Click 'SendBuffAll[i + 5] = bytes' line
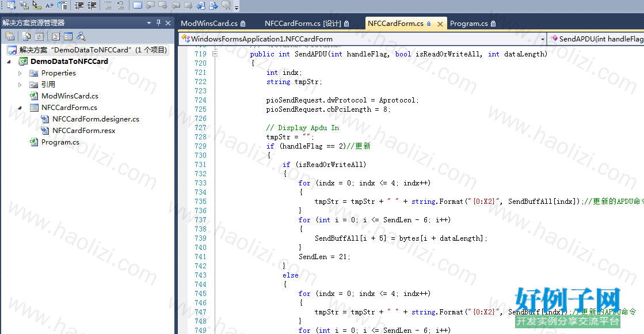This screenshot has height=334, width=644. click(x=401, y=238)
